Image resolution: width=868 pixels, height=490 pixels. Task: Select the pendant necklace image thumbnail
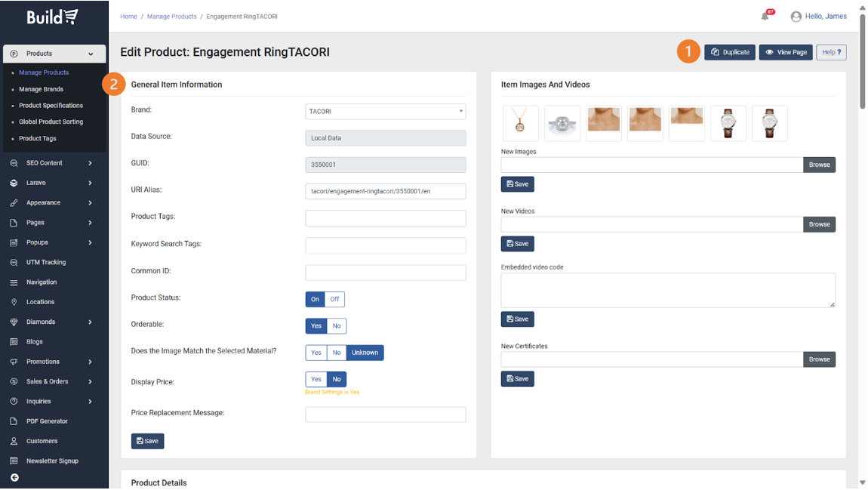(520, 123)
